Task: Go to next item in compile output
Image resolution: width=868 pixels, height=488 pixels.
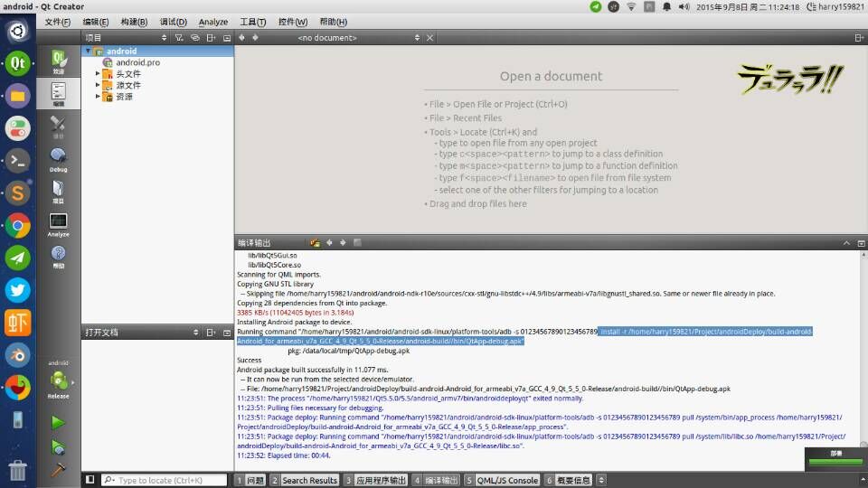Action: [x=343, y=243]
